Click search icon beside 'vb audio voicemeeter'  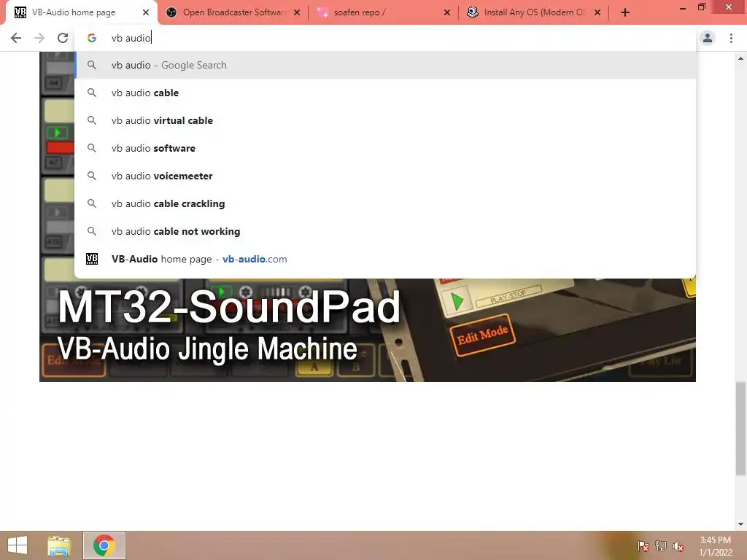[92, 176]
